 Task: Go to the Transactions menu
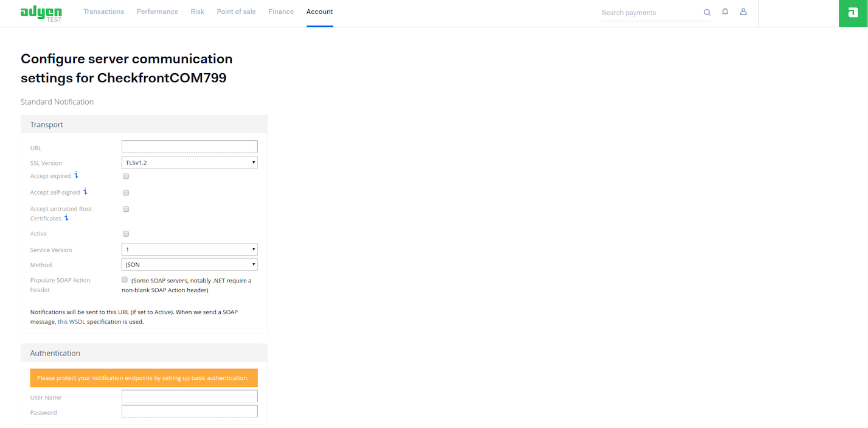coord(103,12)
